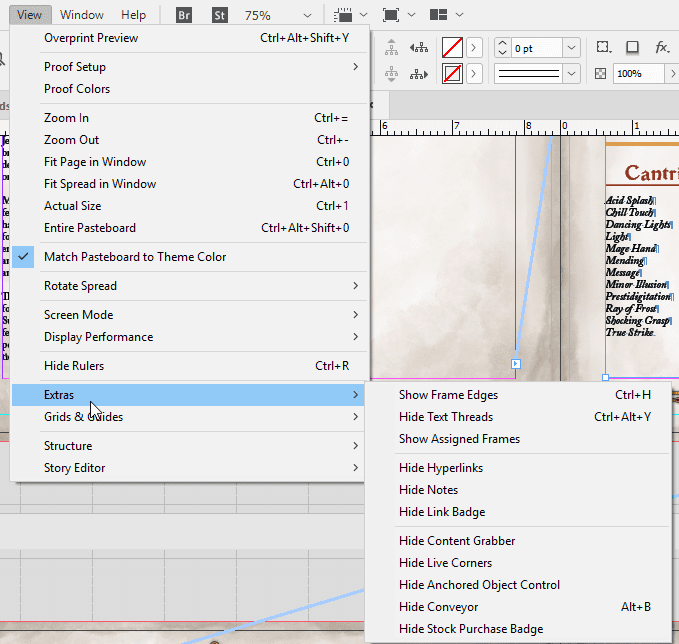Select Fit Spread in Window
The image size is (679, 644).
(190, 184)
